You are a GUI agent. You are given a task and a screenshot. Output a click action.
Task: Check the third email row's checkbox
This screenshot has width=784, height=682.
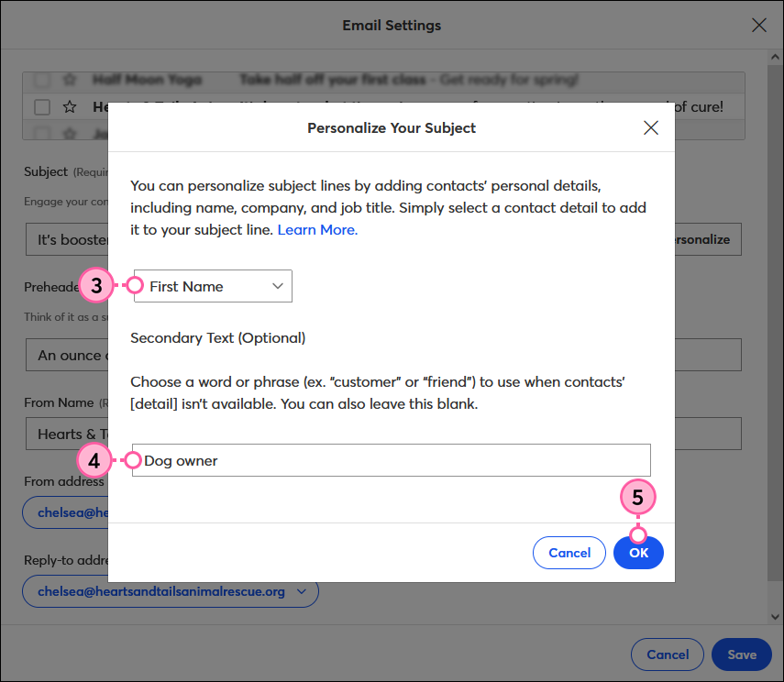tap(41, 133)
